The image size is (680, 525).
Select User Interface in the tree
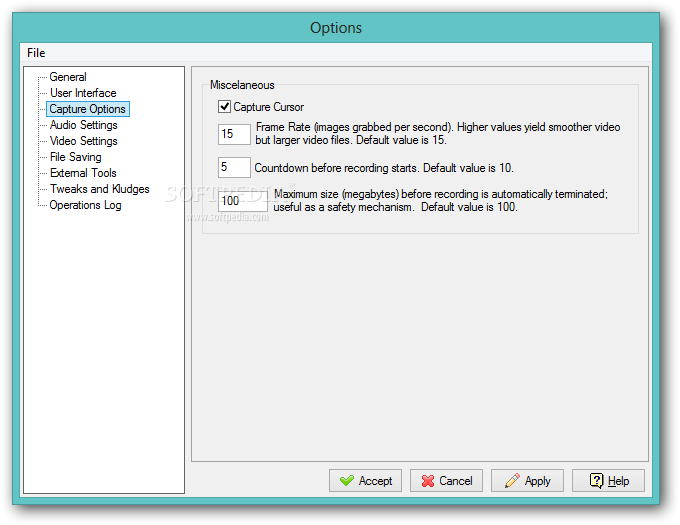83,93
